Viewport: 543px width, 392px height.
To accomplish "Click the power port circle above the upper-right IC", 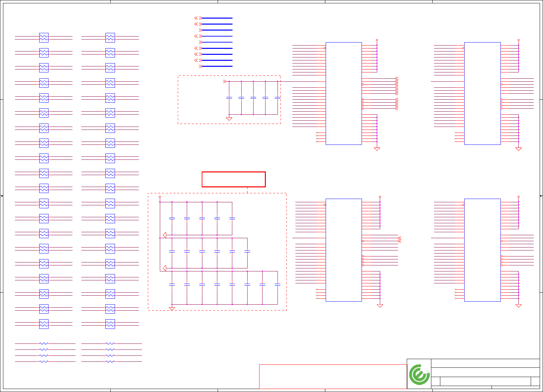I will [x=518, y=40].
